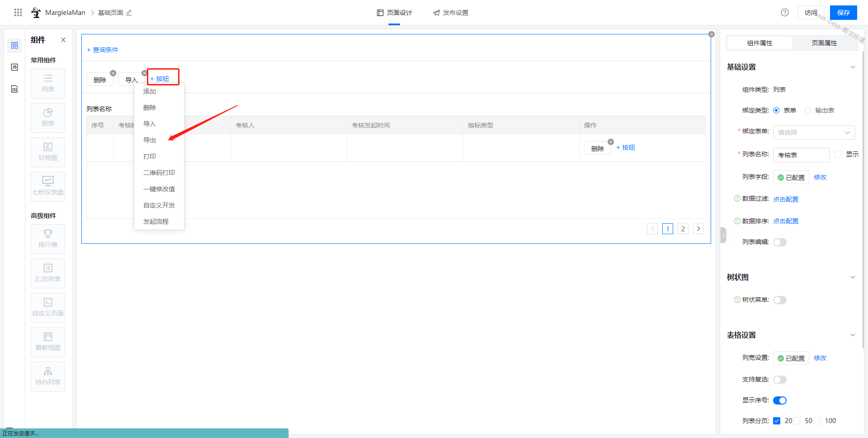This screenshot has width=868, height=438.
Task: Go to previous page arrow in pagination
Action: point(652,229)
